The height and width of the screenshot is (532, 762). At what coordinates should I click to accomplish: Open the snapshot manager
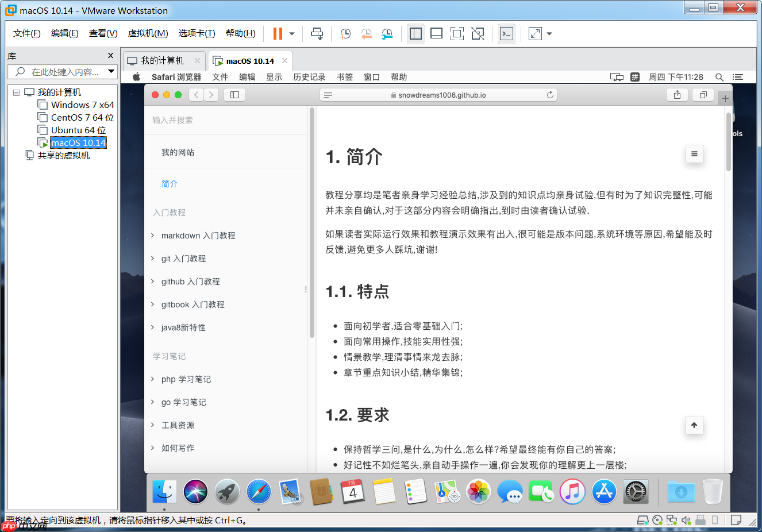point(387,33)
